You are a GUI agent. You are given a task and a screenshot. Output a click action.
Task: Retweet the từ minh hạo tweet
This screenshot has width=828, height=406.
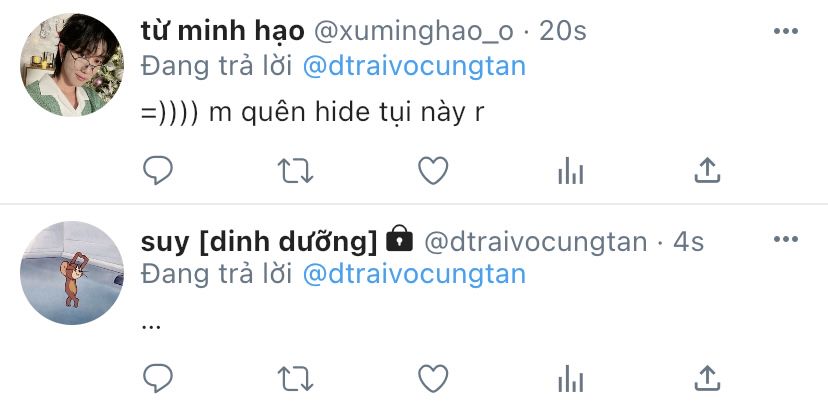tap(296, 171)
